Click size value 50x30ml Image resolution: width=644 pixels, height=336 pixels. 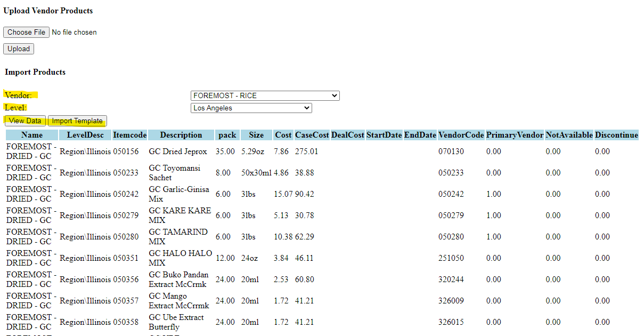(257, 173)
